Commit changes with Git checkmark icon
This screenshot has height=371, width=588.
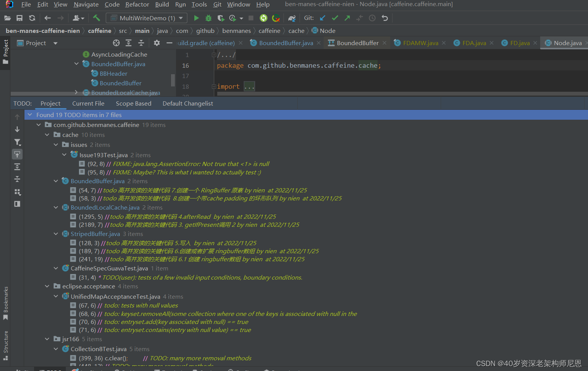tap(335, 18)
